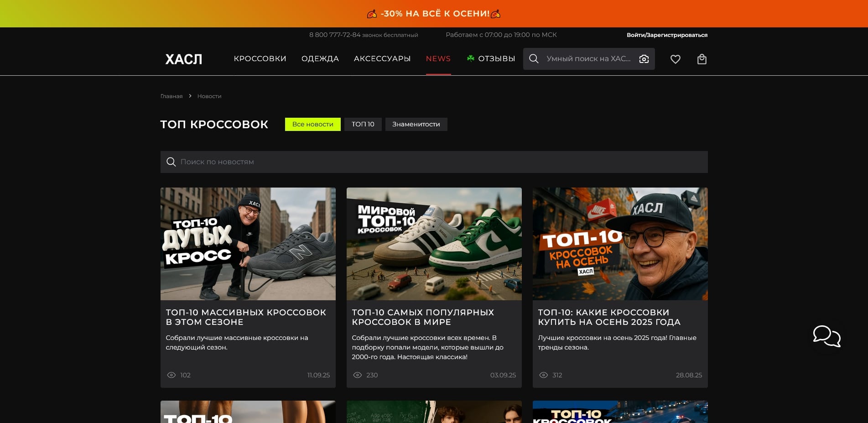Click the magnifier icon in smart search

(534, 59)
